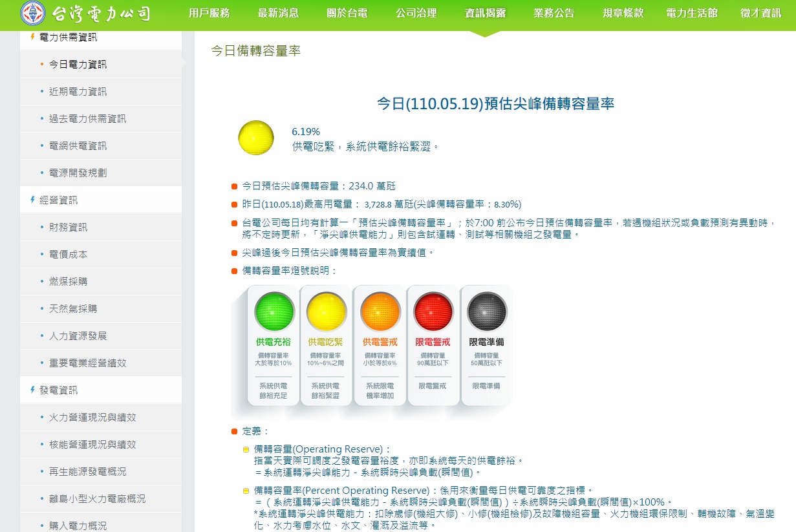Click the 備轉容量(Operating Reserve) definition heading

pos(323,449)
